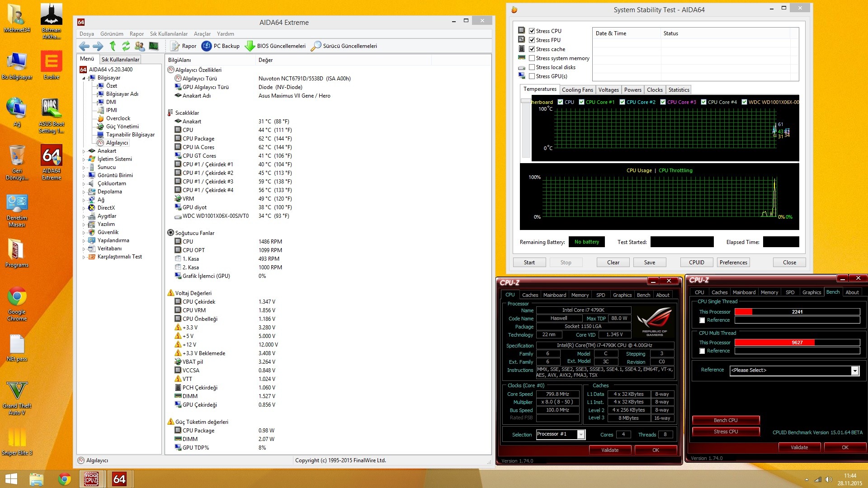Image resolution: width=868 pixels, height=488 pixels.
Task: Click volume speaker icon in system tray
Action: tap(828, 479)
